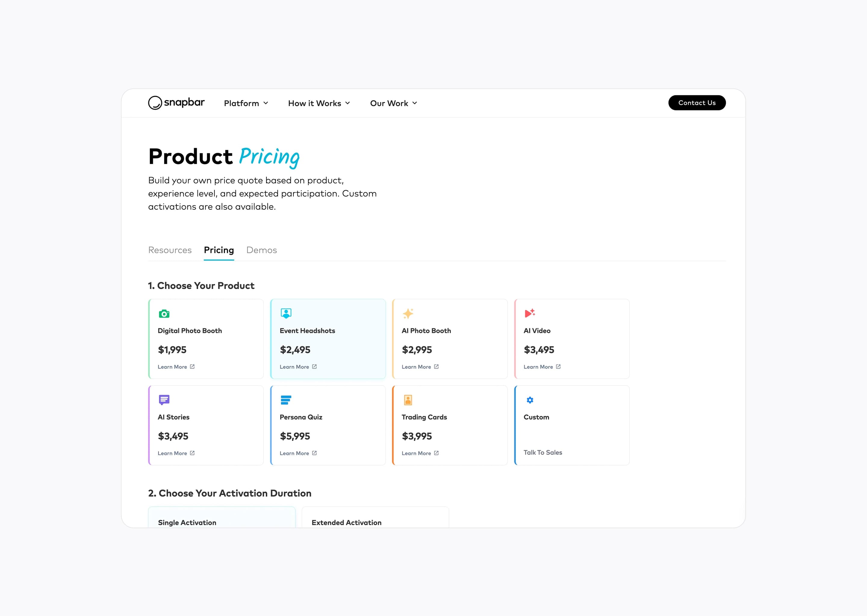Image resolution: width=867 pixels, height=616 pixels.
Task: Click the Trading Cards badge icon
Action: click(x=408, y=400)
